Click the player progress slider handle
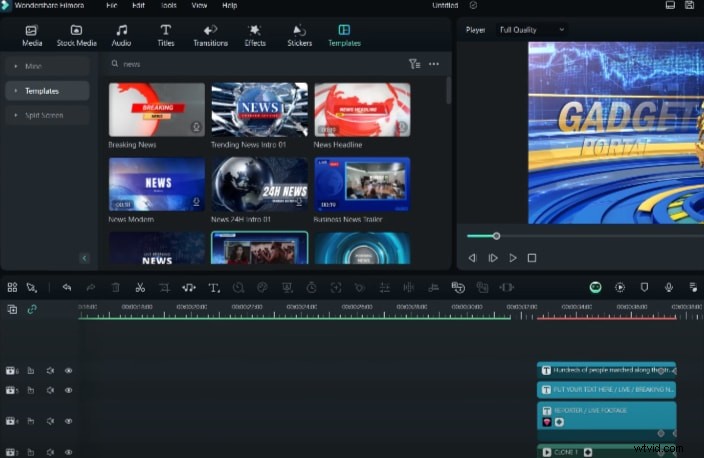 [x=496, y=236]
